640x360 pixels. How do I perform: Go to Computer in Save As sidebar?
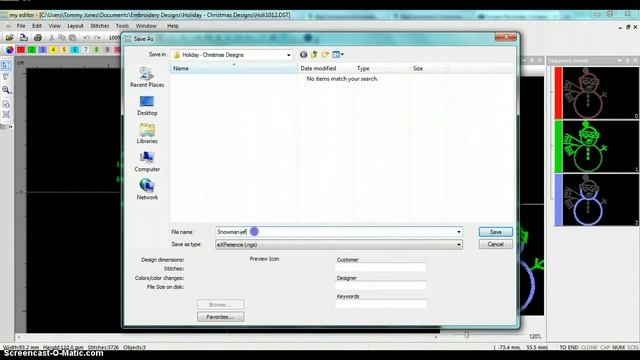point(147,162)
